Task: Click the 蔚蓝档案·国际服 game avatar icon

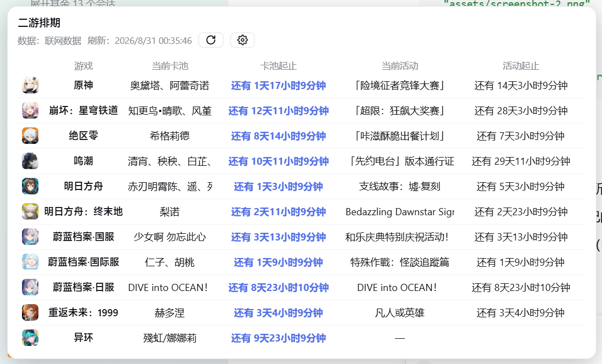Action: [30, 262]
